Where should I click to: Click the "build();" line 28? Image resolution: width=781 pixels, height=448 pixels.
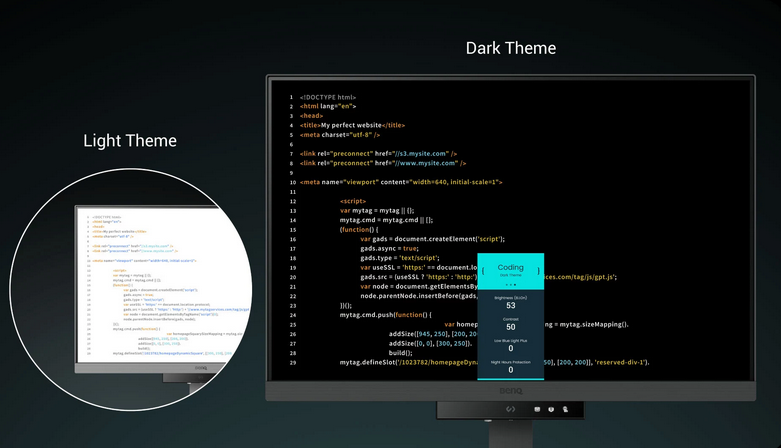point(400,353)
